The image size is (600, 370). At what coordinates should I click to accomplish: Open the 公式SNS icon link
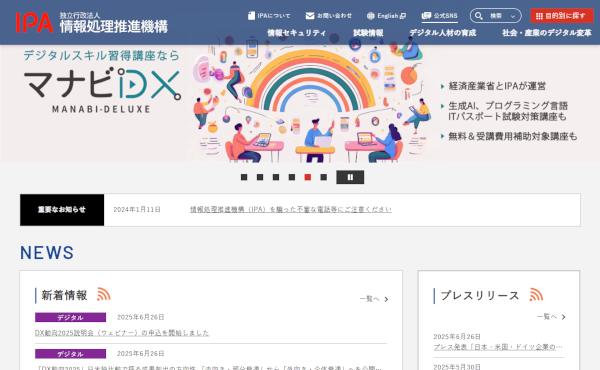[x=426, y=16]
